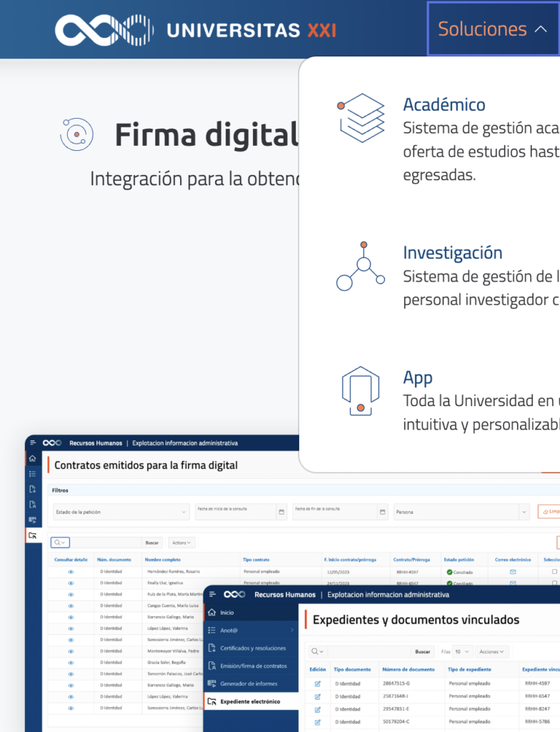Click report generator icon in Contratos window sidebar
This screenshot has width=560, height=732.
point(32,520)
